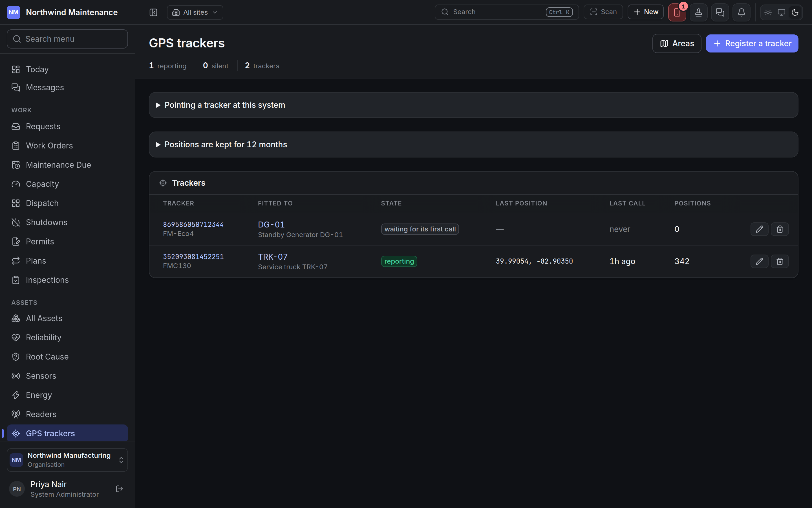Open Capacity in the sidebar
This screenshot has height=508, width=812.
[67, 184]
